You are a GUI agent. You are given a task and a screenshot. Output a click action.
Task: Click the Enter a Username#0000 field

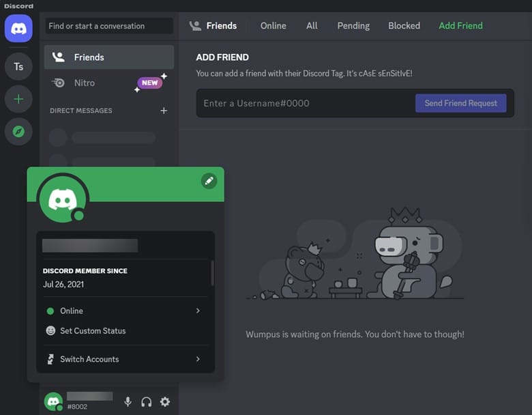coord(306,103)
